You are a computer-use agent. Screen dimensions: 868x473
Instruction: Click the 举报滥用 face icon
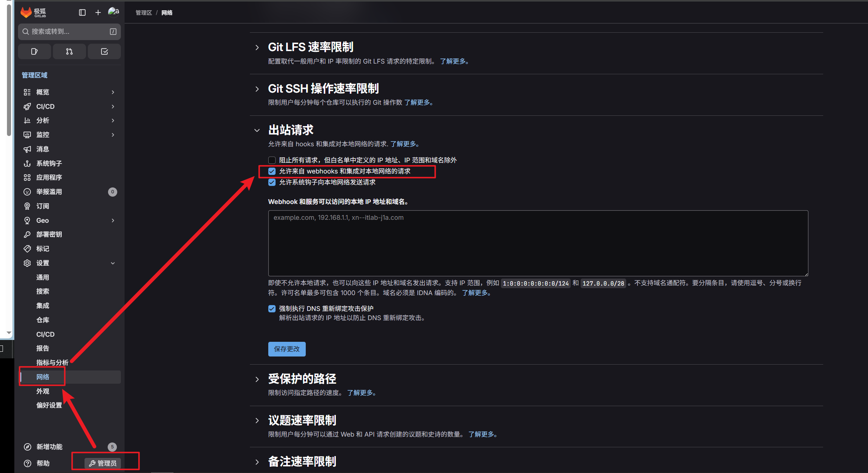coord(27,192)
